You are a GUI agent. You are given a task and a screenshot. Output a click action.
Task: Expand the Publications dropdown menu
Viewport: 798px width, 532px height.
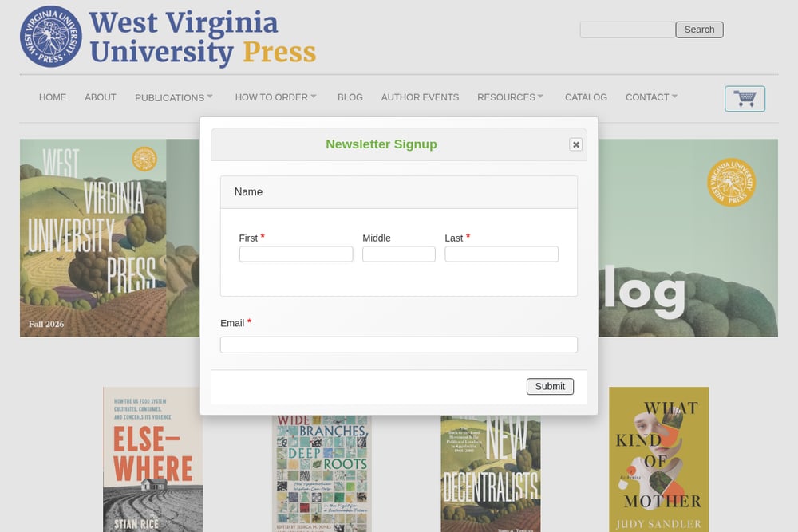tap(173, 97)
